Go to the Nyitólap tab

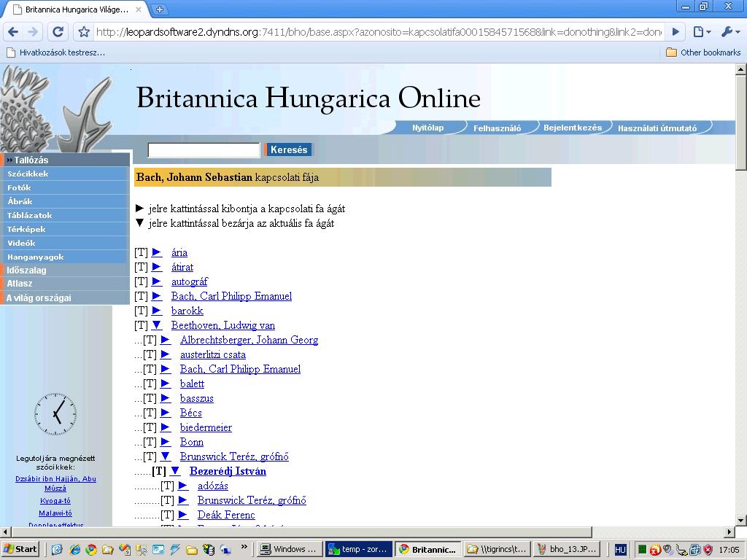[427, 128]
